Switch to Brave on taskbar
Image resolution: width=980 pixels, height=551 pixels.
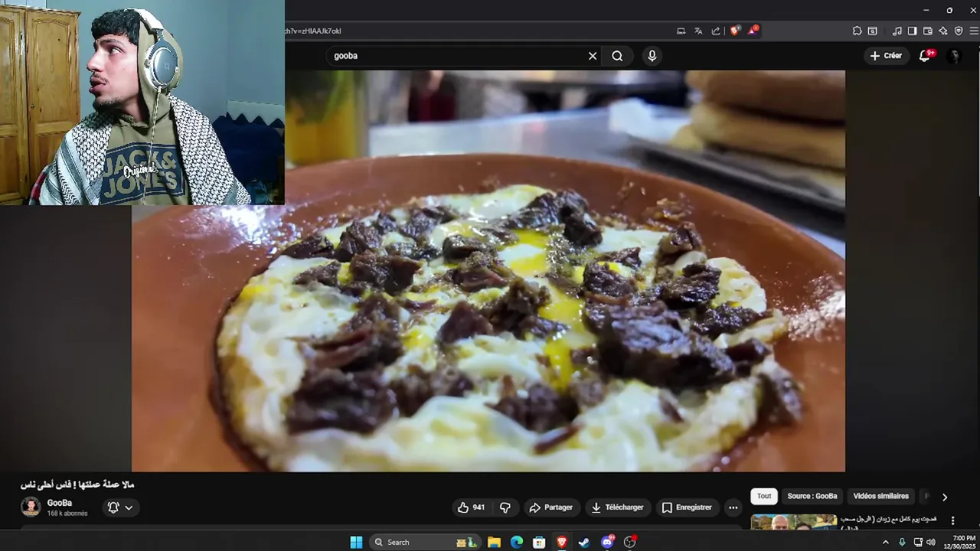(x=562, y=542)
